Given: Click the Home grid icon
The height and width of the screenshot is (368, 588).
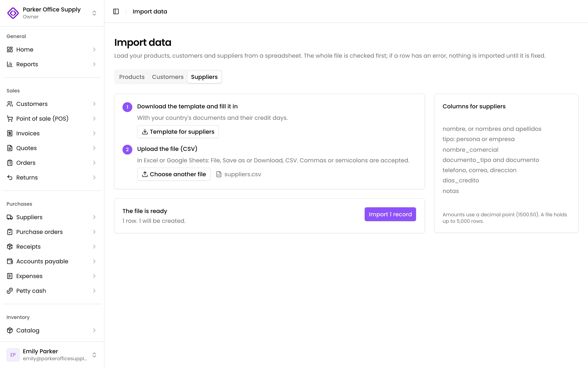Looking at the screenshot, I should [x=10, y=49].
